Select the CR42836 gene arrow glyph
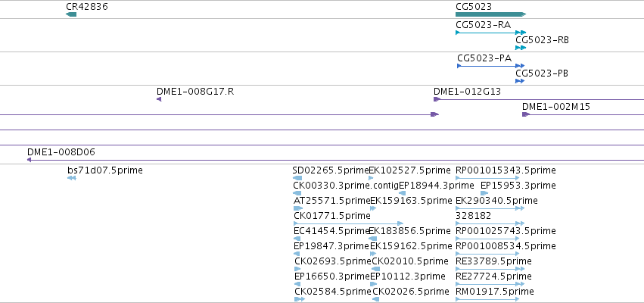The image size is (644, 303). point(71,14)
